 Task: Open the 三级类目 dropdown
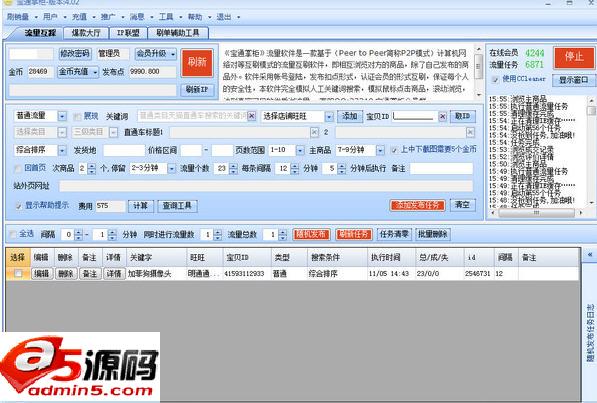click(x=113, y=132)
